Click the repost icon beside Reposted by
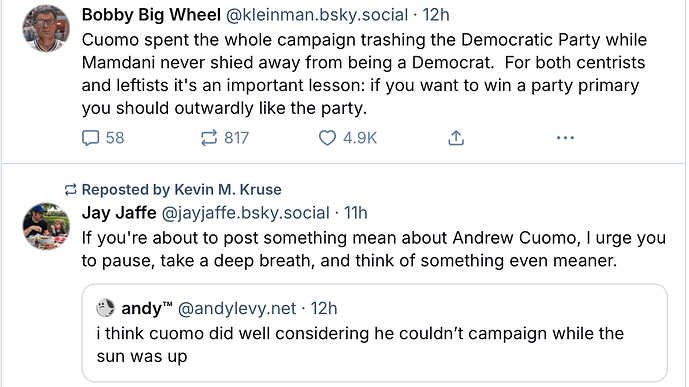 70,190
